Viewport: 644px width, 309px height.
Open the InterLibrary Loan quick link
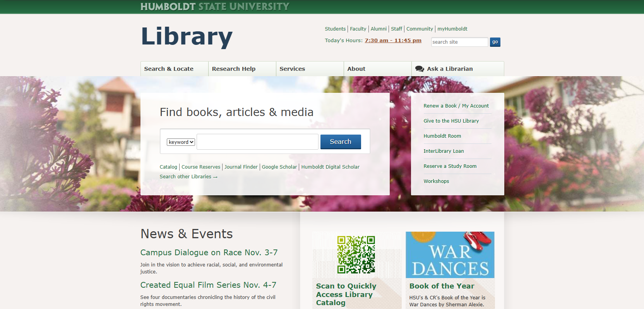click(444, 151)
